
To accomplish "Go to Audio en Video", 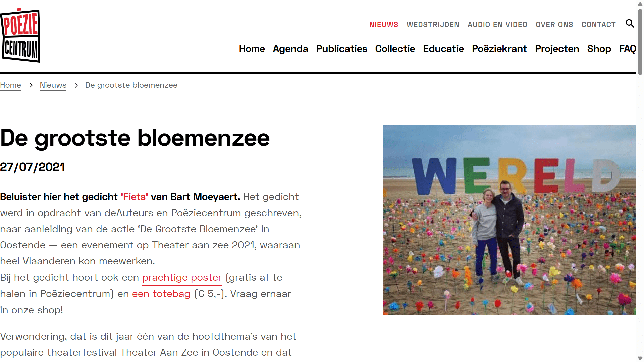I will tap(497, 25).
